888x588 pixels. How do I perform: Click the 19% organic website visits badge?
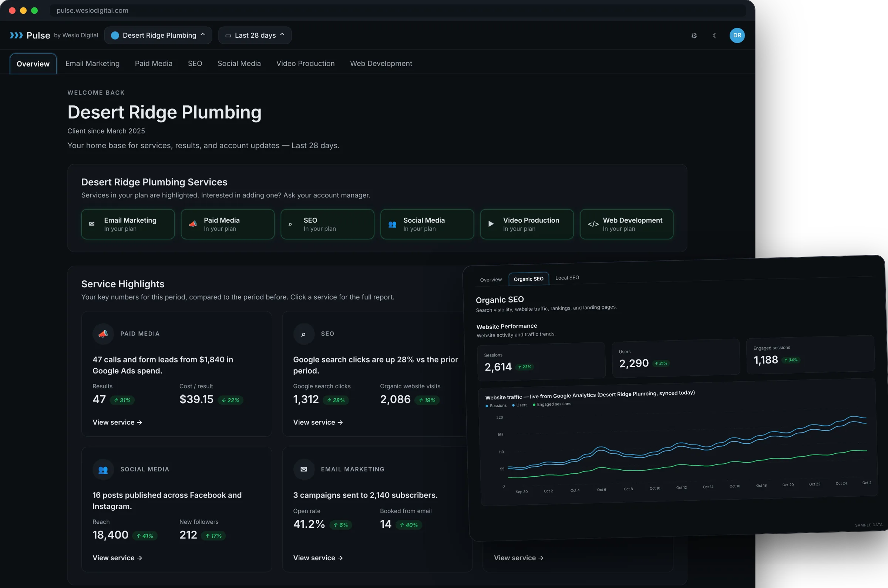(x=427, y=400)
